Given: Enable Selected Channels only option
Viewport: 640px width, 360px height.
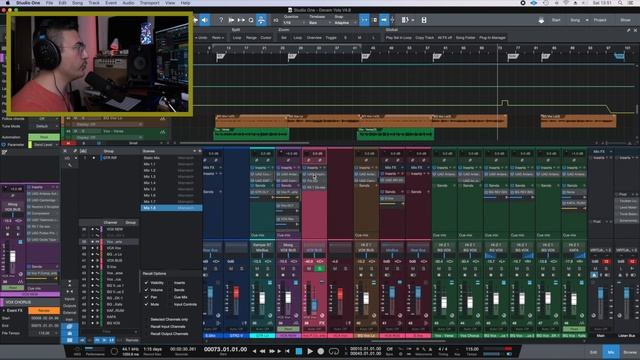Looking at the screenshot, I should (169, 319).
